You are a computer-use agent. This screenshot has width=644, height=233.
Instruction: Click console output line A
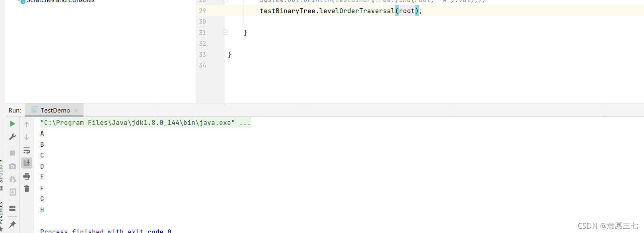(42, 134)
